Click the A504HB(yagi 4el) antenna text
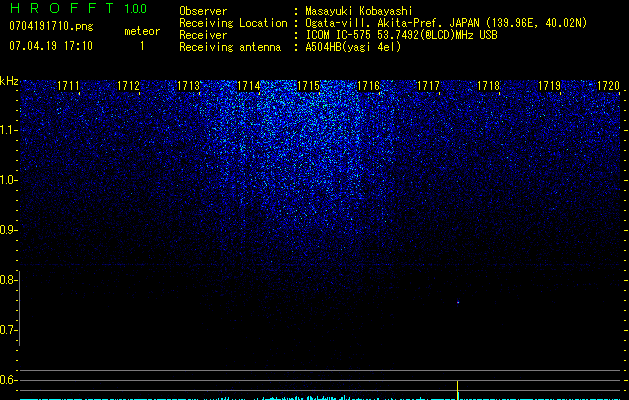The height and width of the screenshot is (400, 629). (x=353, y=47)
